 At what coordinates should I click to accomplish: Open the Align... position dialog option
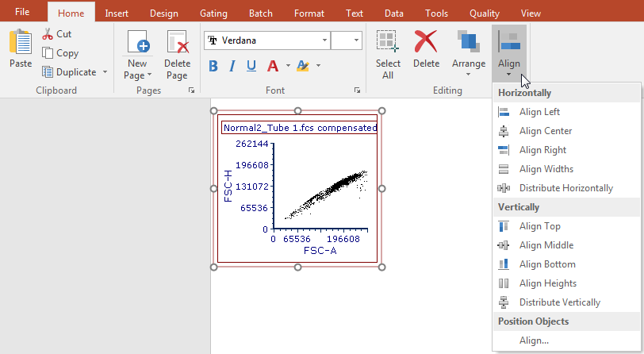tap(534, 341)
